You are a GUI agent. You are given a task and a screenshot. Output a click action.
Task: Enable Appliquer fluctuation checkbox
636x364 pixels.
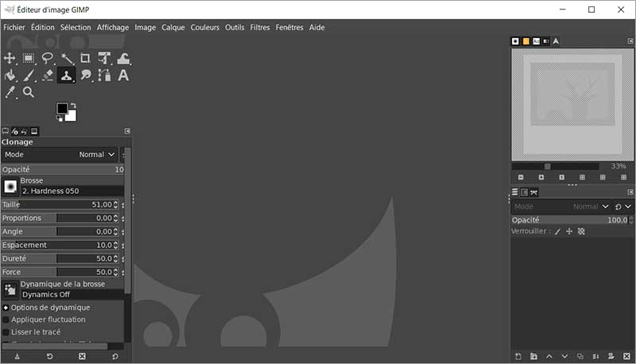(x=6, y=319)
